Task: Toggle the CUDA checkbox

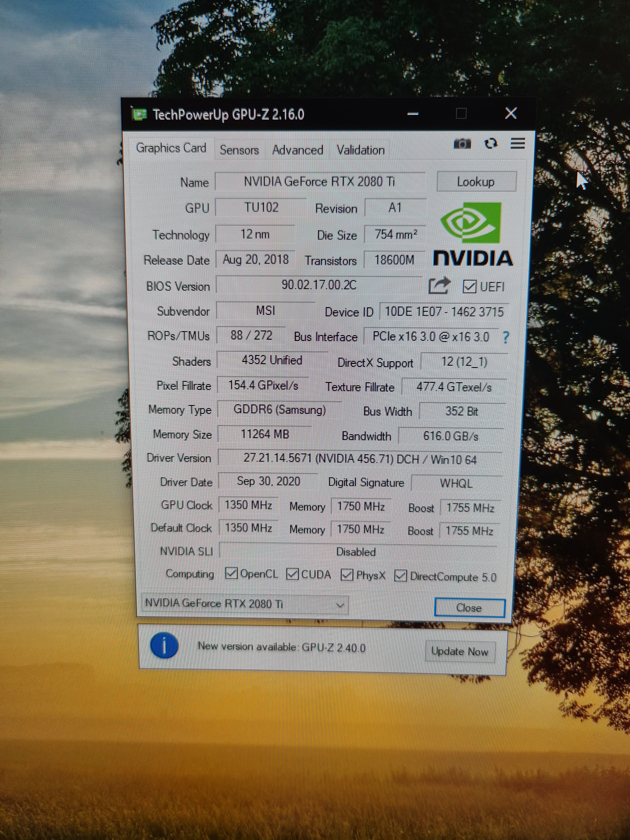Action: click(x=292, y=574)
